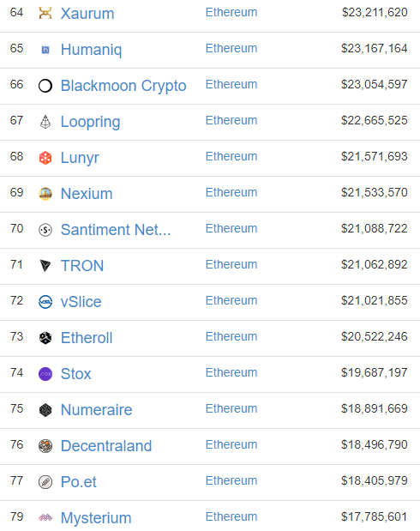420x531 pixels.
Task: Click the Humaniq coin logo icon
Action: pyautogui.click(x=45, y=50)
